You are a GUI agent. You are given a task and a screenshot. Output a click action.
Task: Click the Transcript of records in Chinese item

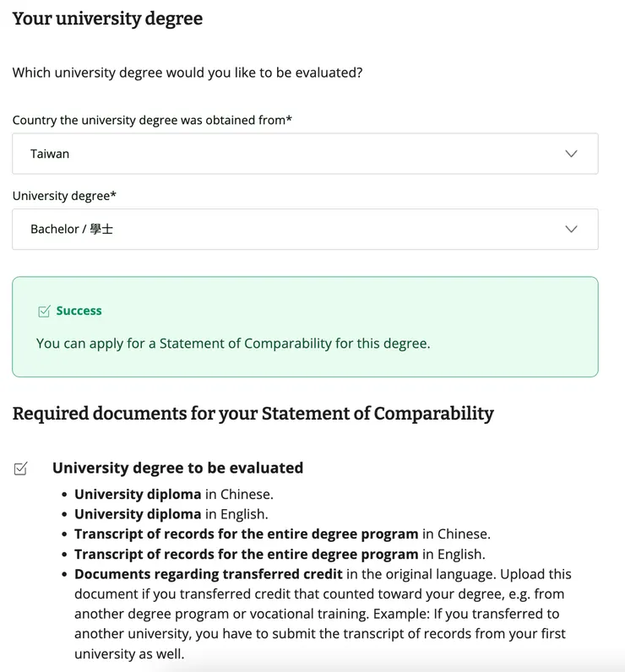pyautogui.click(x=282, y=534)
